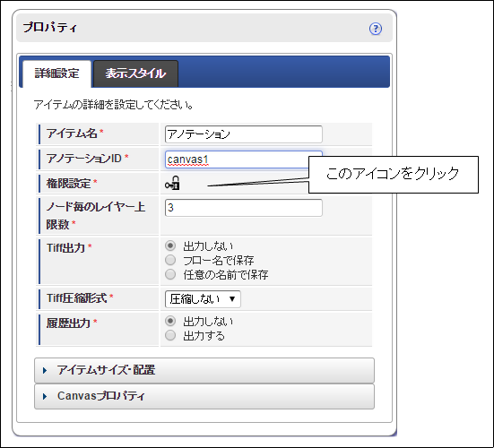
Task: Select Tiff出力 出力しない radio button
Action: (x=170, y=246)
